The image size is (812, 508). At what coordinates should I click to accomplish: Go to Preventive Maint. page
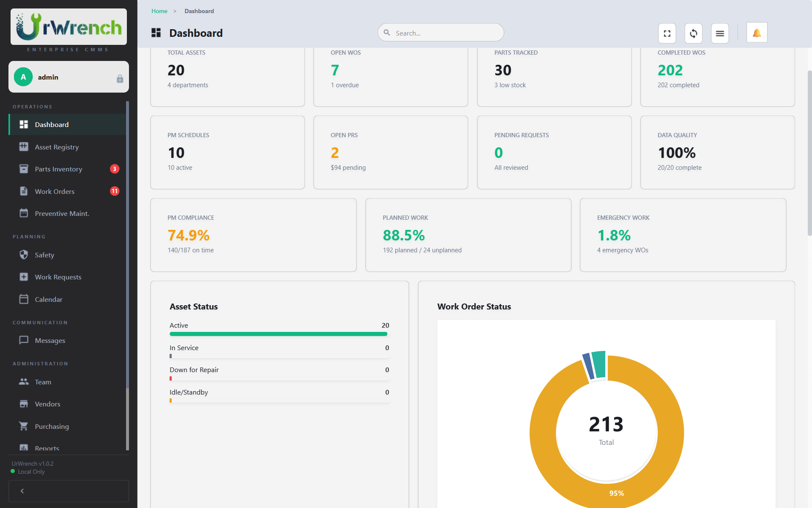tap(63, 213)
